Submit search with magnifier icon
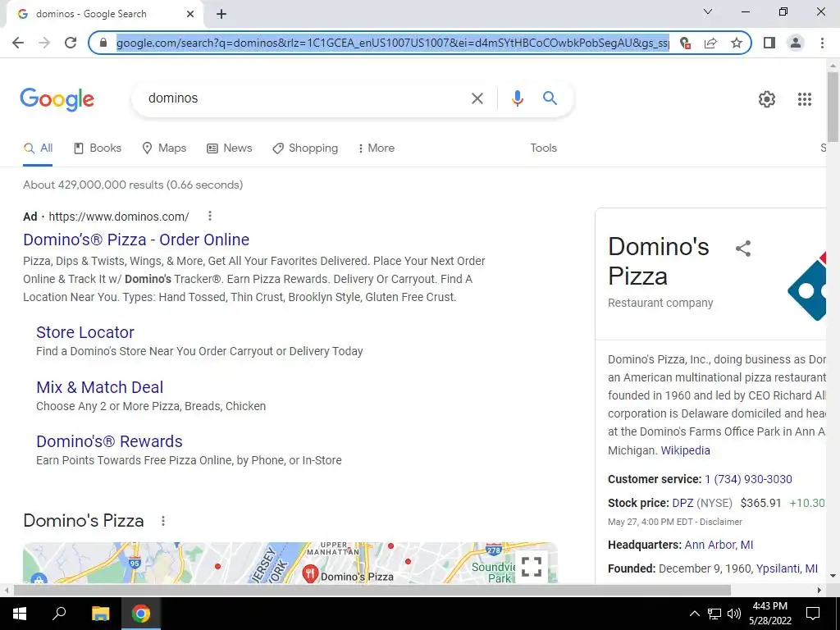Image resolution: width=840 pixels, height=630 pixels. click(x=550, y=98)
